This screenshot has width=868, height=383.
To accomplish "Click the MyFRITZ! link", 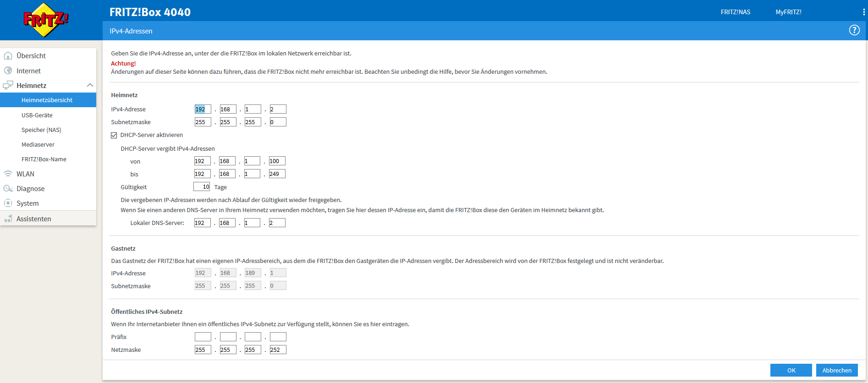I will coord(788,12).
